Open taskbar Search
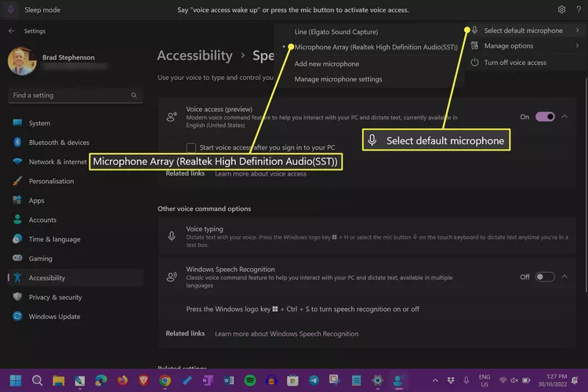The height and width of the screenshot is (392, 588). (x=37, y=381)
